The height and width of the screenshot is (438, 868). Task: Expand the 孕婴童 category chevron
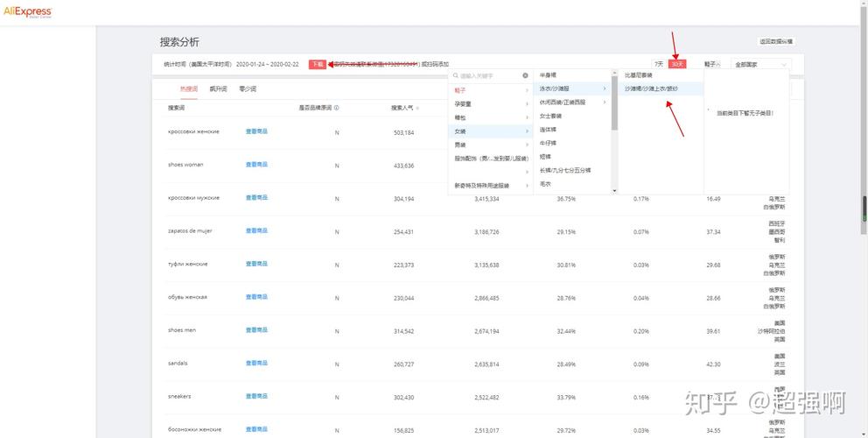527,103
